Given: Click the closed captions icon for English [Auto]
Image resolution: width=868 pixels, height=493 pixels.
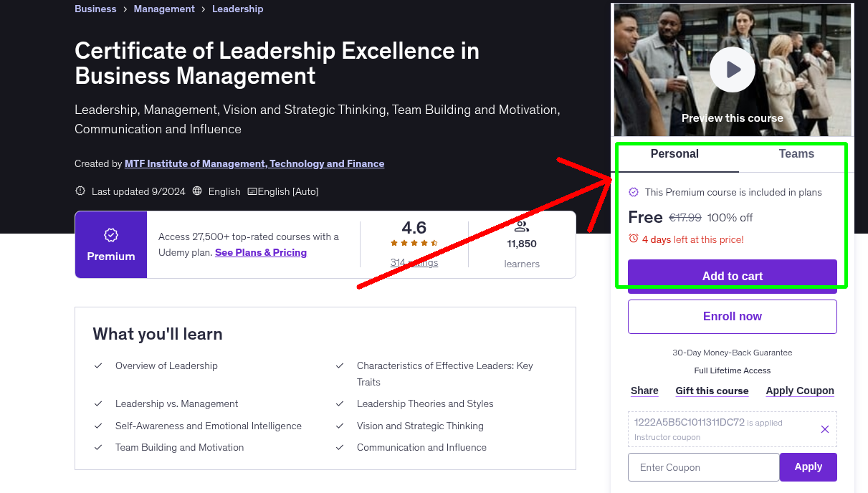Looking at the screenshot, I should click(x=252, y=191).
